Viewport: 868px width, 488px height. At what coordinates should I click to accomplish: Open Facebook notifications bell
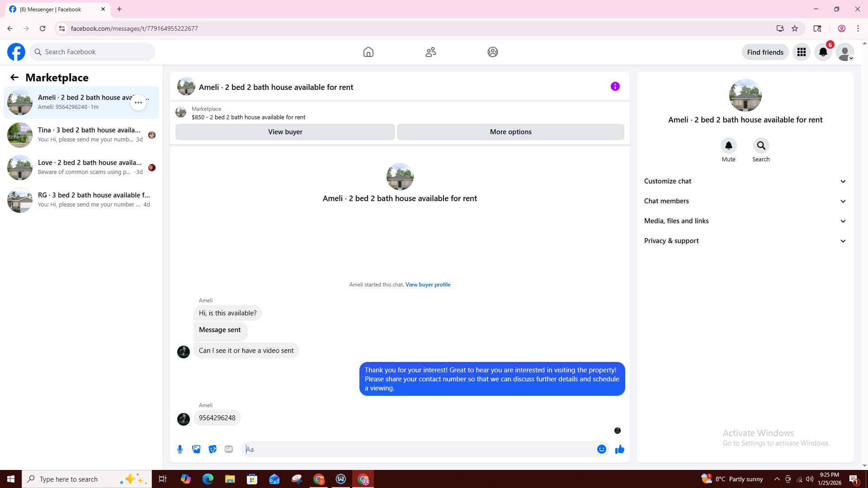click(823, 52)
